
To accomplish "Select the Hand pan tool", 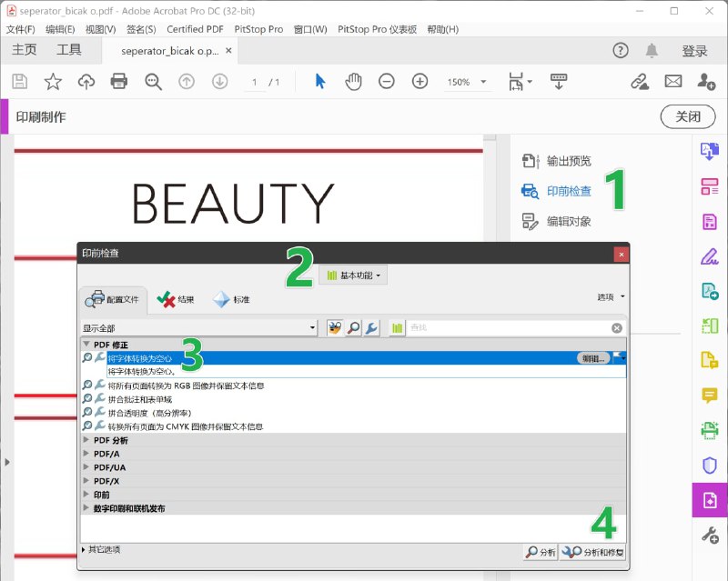I will click(x=353, y=82).
